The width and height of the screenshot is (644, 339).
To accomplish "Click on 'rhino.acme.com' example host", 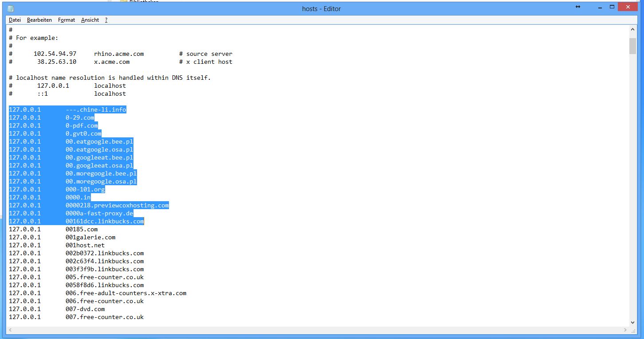I will [x=119, y=54].
